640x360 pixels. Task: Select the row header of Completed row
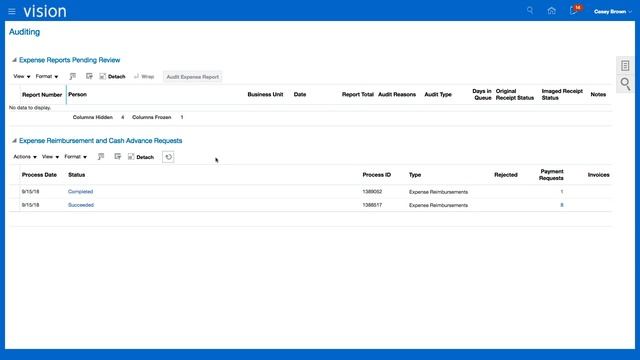pyautogui.click(x=14, y=191)
